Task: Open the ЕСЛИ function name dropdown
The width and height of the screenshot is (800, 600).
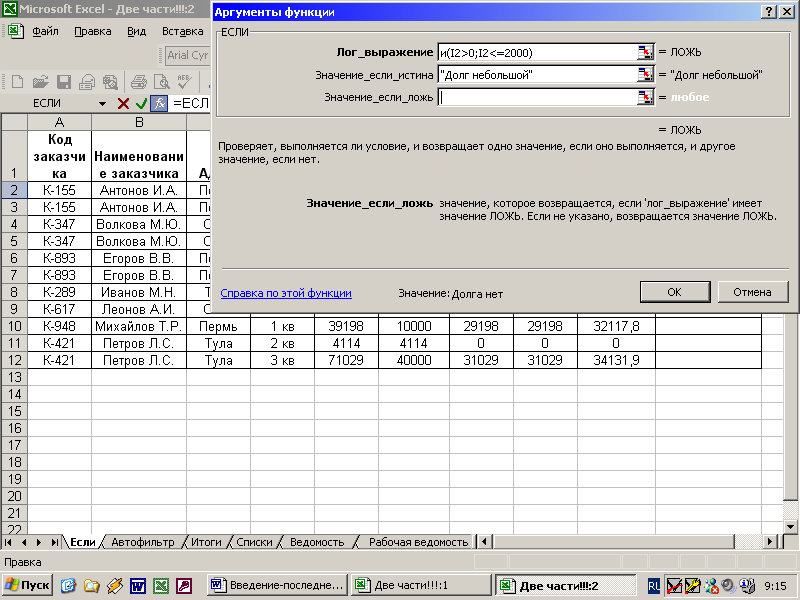Action: 102,104
